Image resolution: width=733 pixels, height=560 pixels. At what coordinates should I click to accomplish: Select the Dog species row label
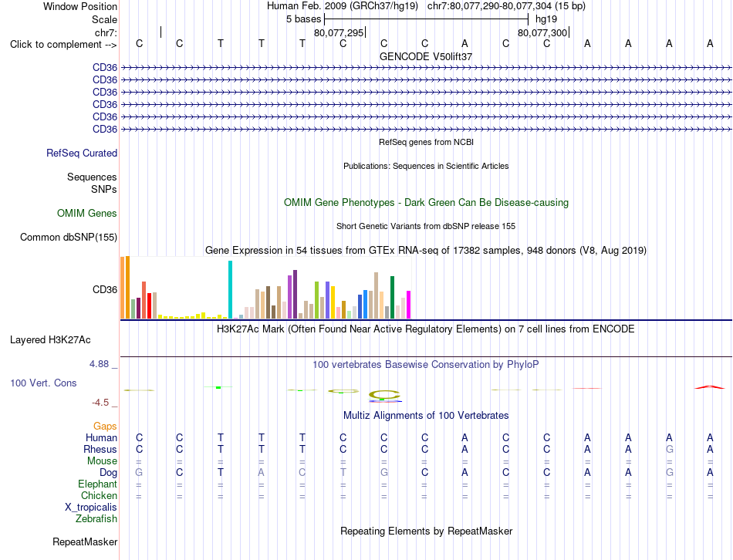pyautogui.click(x=109, y=473)
